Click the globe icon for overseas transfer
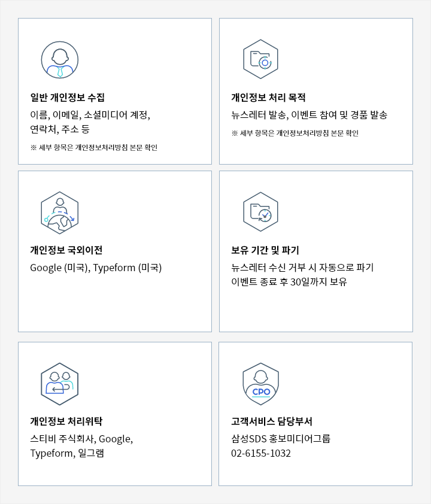Viewport: 431px width, 504px height. tap(60, 212)
